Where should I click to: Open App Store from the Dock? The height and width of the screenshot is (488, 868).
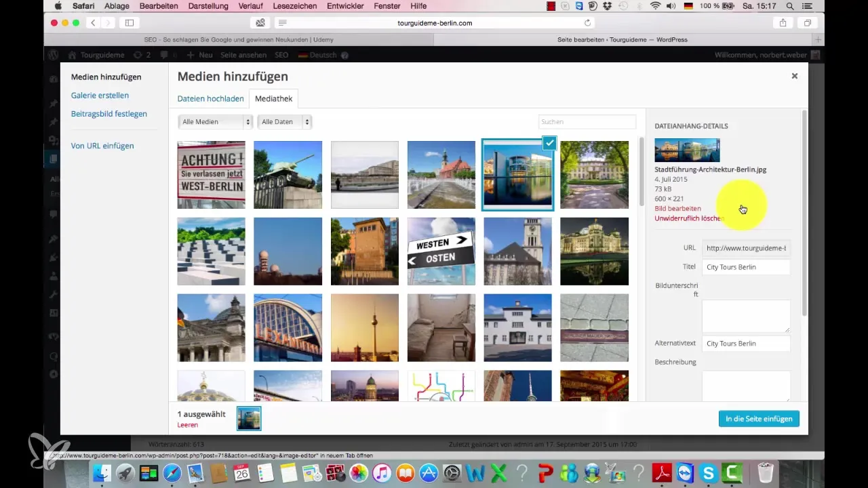[x=429, y=473]
